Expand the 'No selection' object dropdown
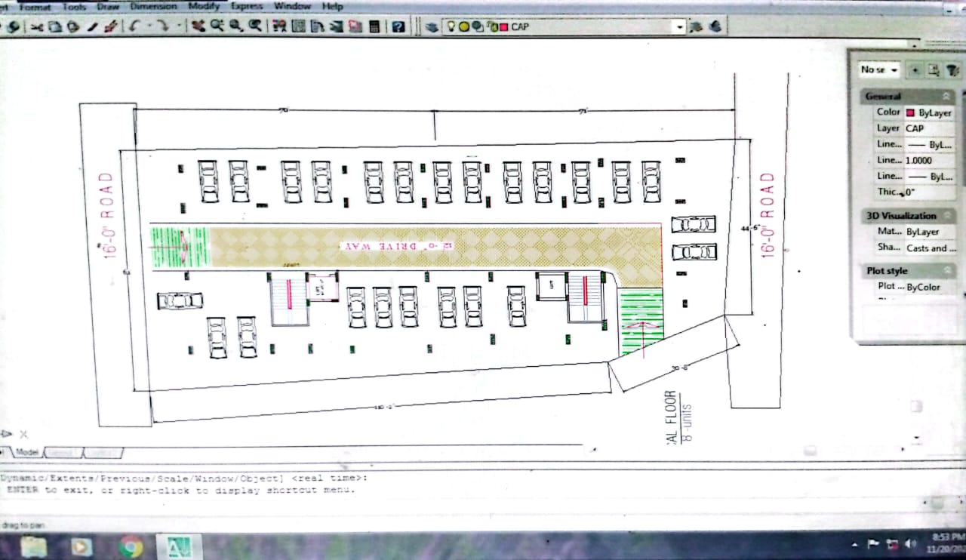966x560 pixels. click(x=880, y=69)
